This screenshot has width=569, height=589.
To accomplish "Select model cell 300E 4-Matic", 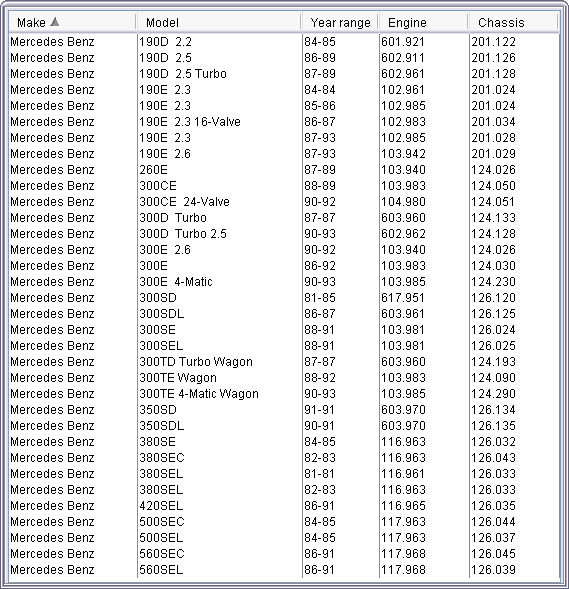I will pos(176,282).
